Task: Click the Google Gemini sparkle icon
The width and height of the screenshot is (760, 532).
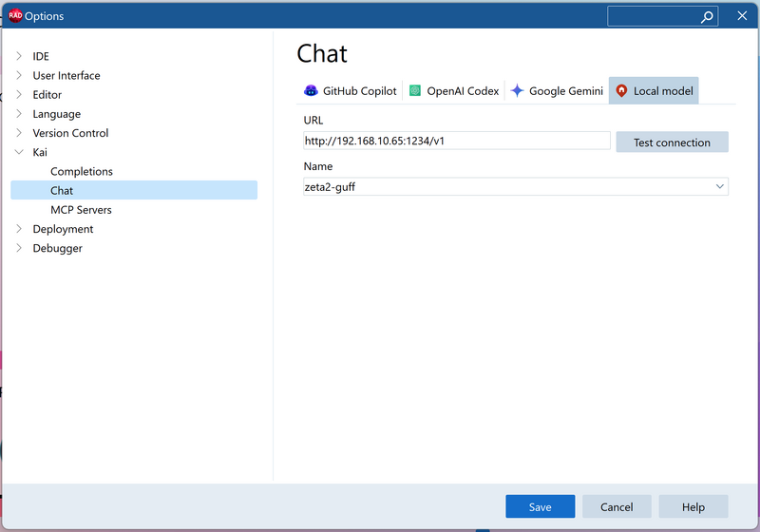Action: click(x=517, y=90)
